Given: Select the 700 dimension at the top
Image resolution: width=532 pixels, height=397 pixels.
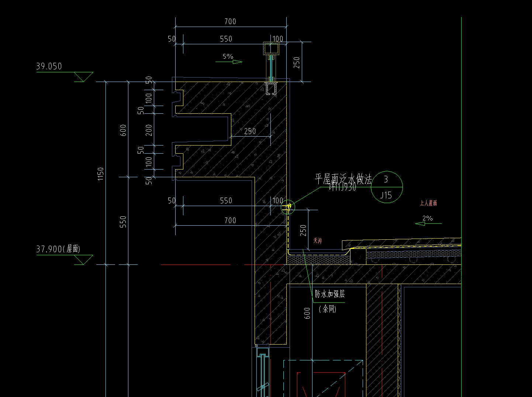Looking at the screenshot, I should pos(230,21).
